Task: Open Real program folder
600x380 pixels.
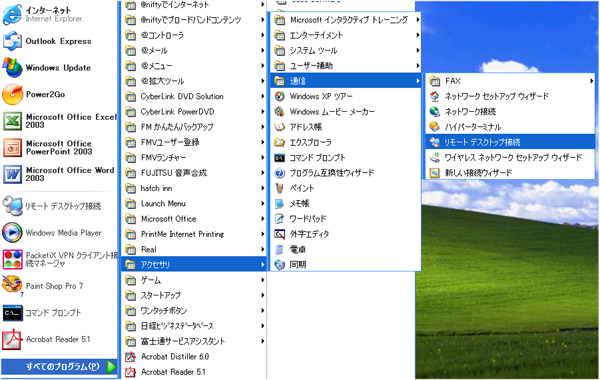Action: pyautogui.click(x=194, y=249)
